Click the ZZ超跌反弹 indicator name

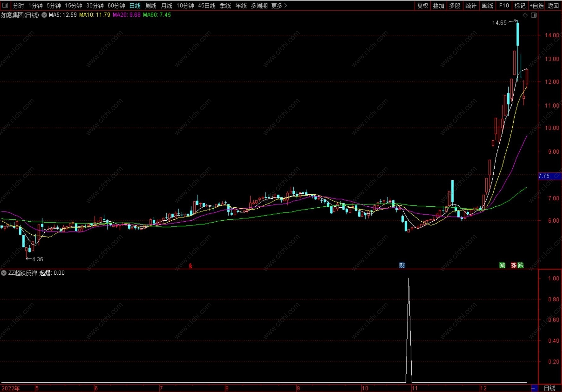(x=23, y=273)
